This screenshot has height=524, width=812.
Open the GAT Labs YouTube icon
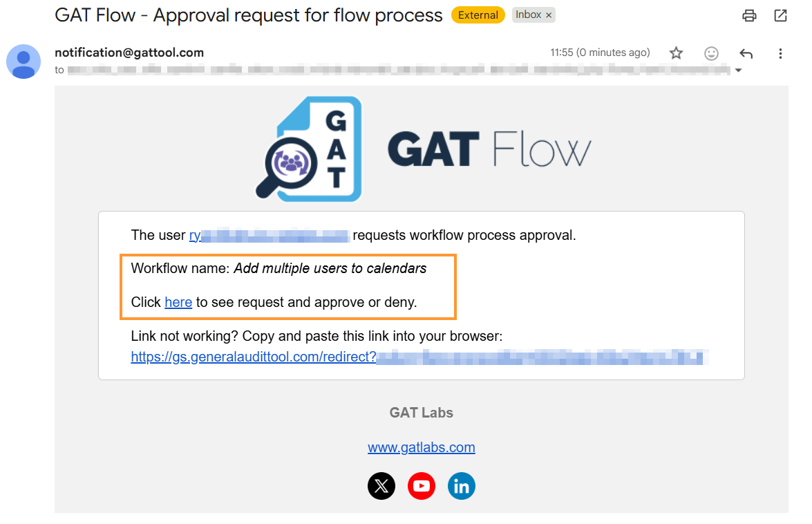click(421, 486)
